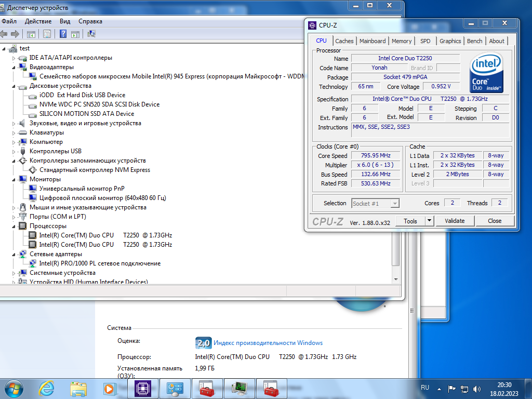Click the Validate button

point(455,221)
